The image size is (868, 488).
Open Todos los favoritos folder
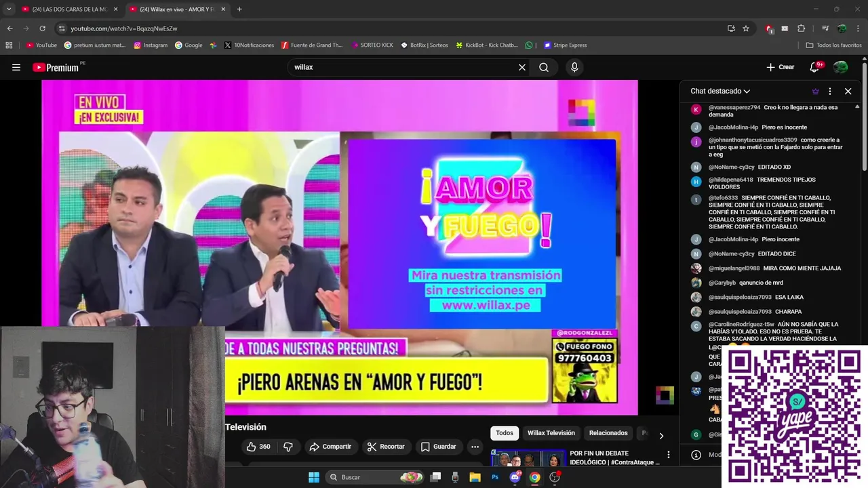(833, 45)
